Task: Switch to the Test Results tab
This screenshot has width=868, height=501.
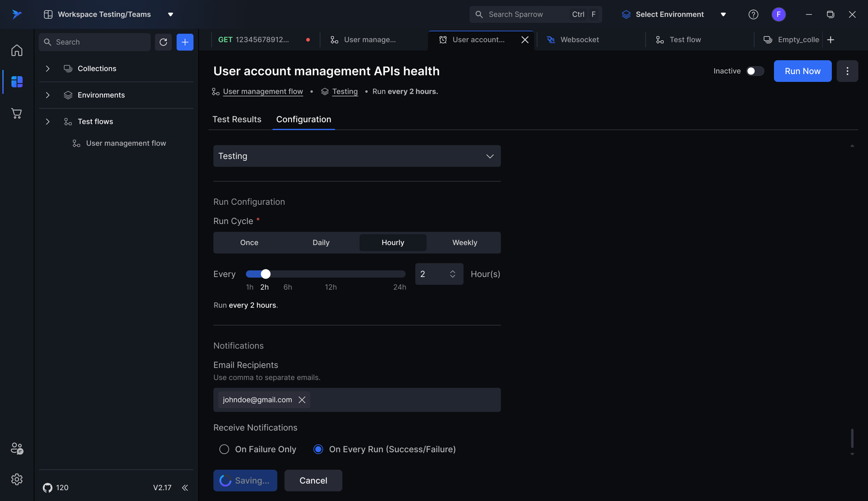Action: click(237, 119)
